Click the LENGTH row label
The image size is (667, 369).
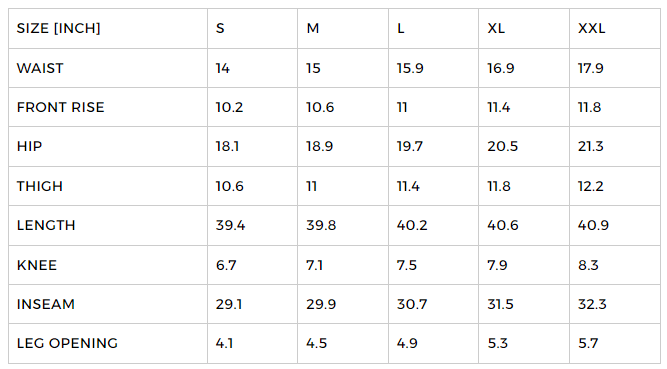[46, 225]
